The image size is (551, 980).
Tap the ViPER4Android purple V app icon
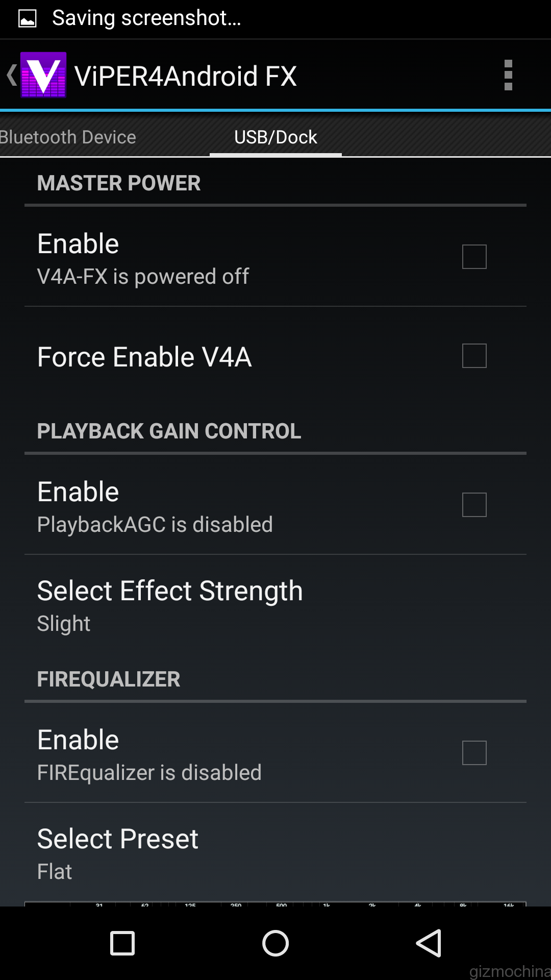pos(43,75)
